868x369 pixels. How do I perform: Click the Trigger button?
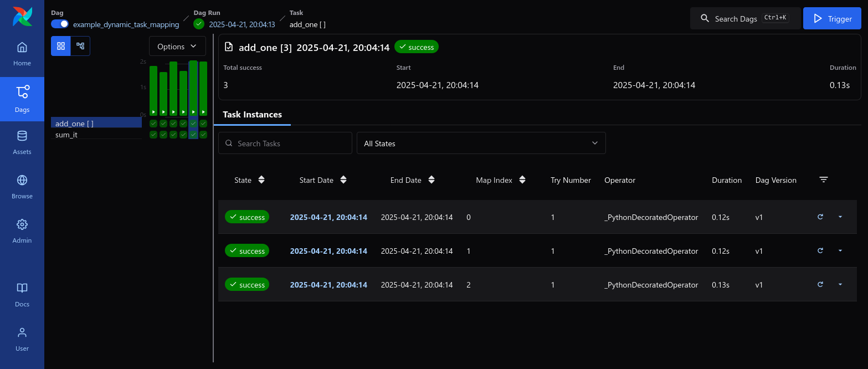[x=831, y=19]
